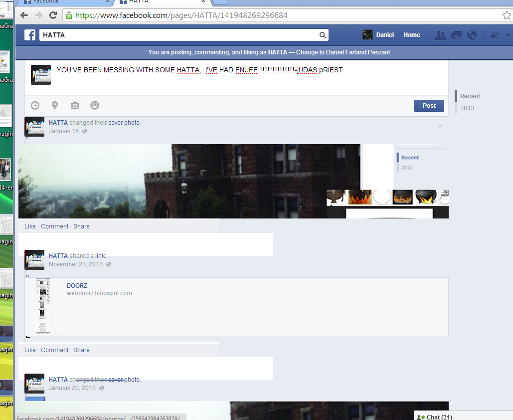Open Facebook home via the blue f logo

click(x=30, y=35)
